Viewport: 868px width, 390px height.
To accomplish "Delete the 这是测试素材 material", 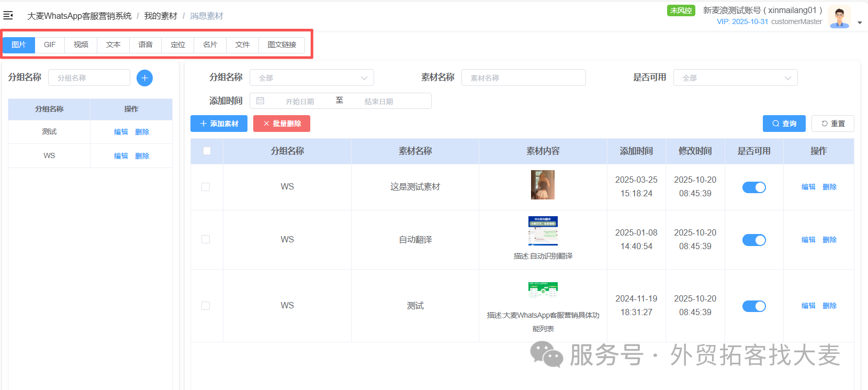I will (x=829, y=187).
